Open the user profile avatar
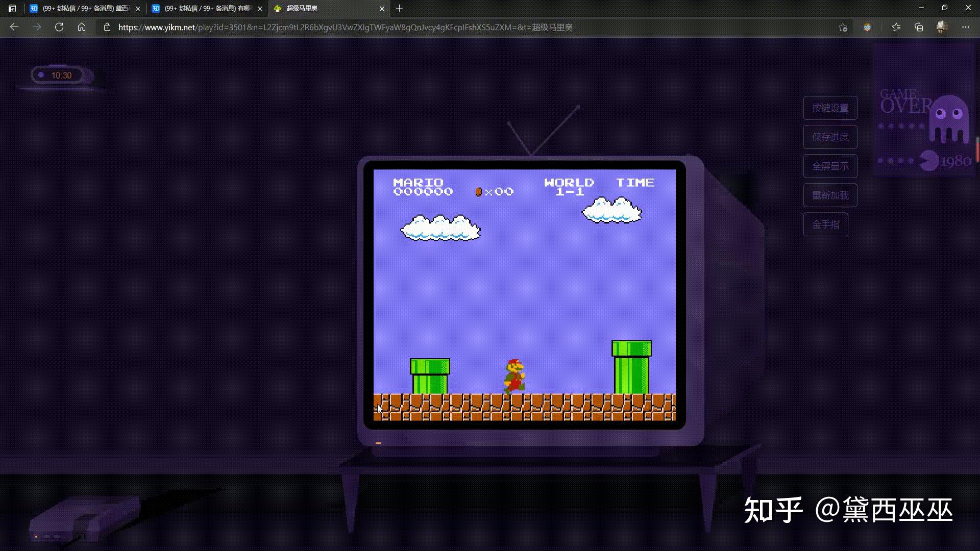Viewport: 980px width, 551px height. pos(942,27)
